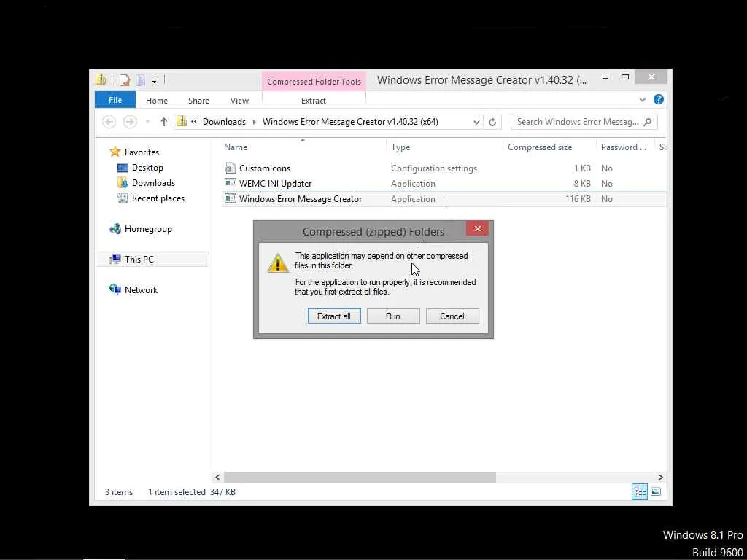This screenshot has height=560, width=747.
Task: Click the Homegroup icon
Action: tap(115, 228)
